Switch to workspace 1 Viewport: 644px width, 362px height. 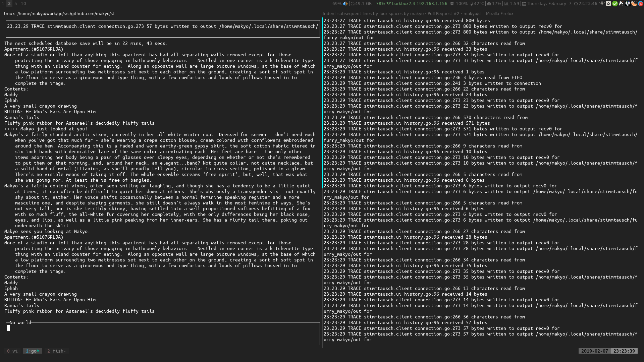pyautogui.click(x=3, y=4)
